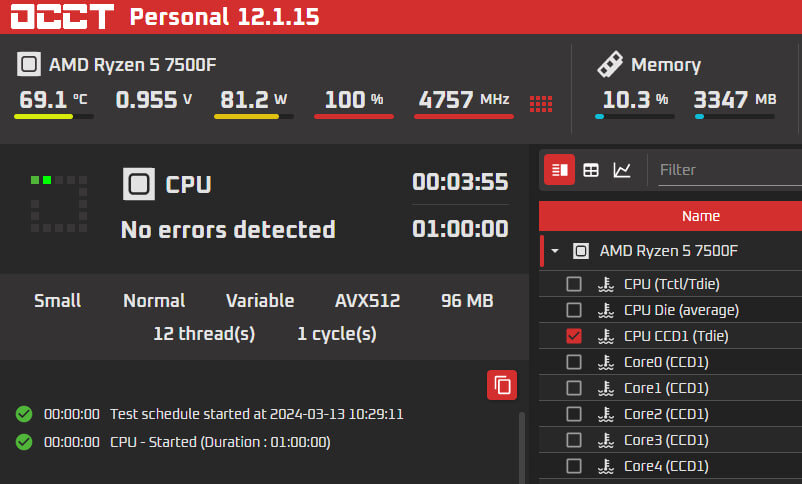Copy log with the red clipboard icon

pos(502,385)
